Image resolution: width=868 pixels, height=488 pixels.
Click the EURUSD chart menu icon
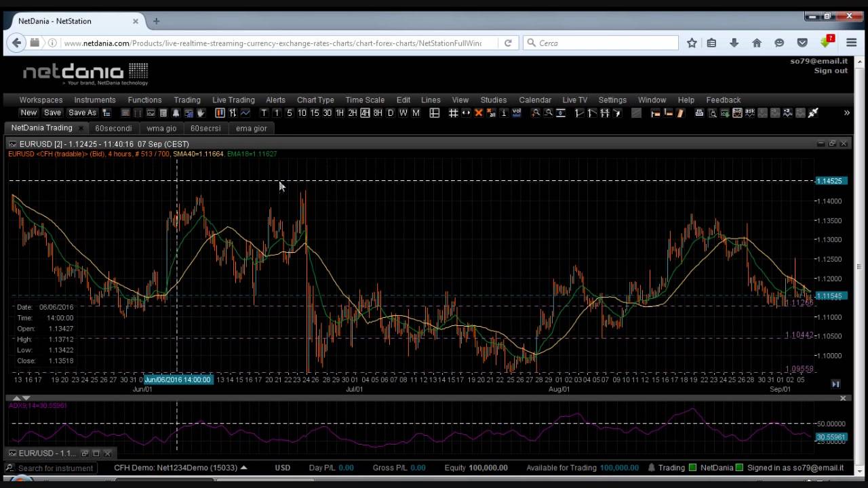click(x=12, y=144)
